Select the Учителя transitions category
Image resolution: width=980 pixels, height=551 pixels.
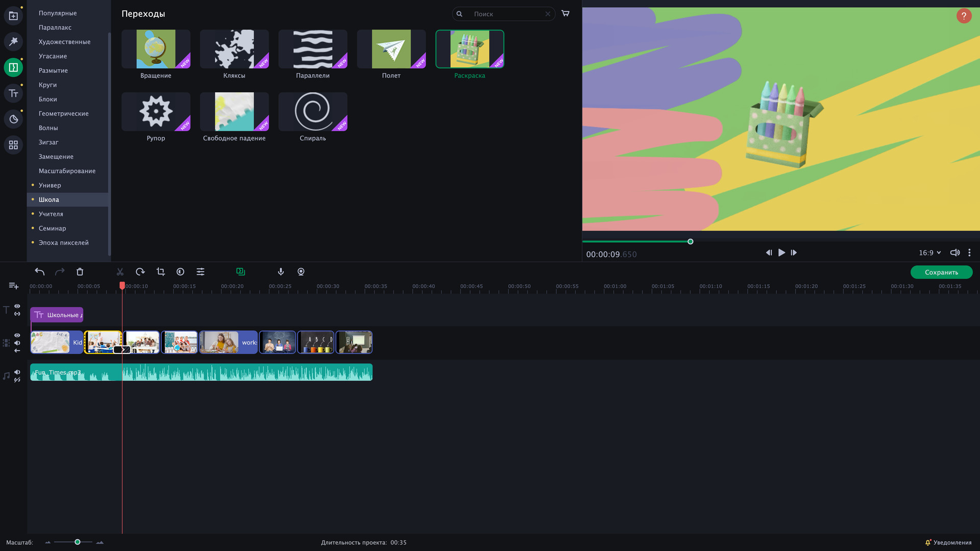pos(51,214)
